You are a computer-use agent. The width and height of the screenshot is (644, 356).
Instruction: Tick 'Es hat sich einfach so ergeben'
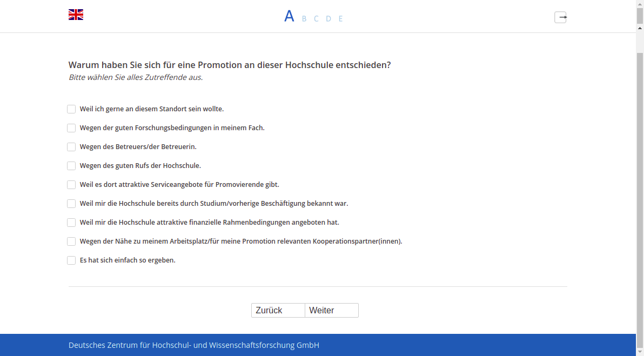71,260
